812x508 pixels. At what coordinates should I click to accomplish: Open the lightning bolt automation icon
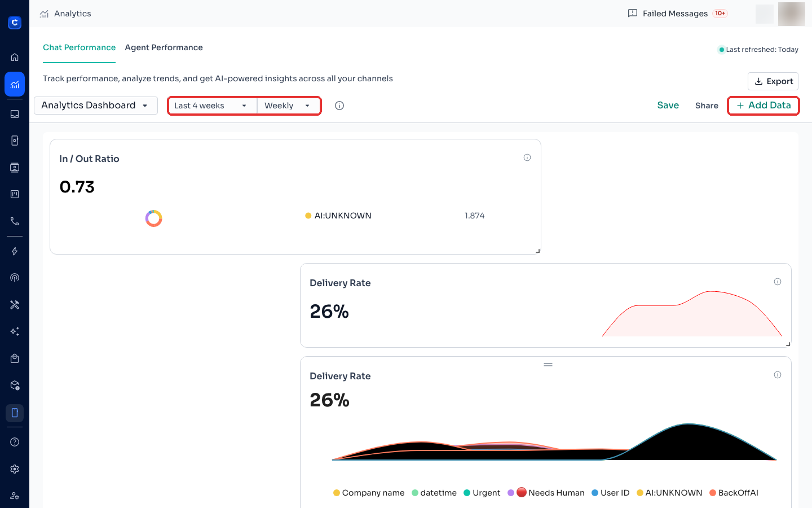[x=15, y=251]
